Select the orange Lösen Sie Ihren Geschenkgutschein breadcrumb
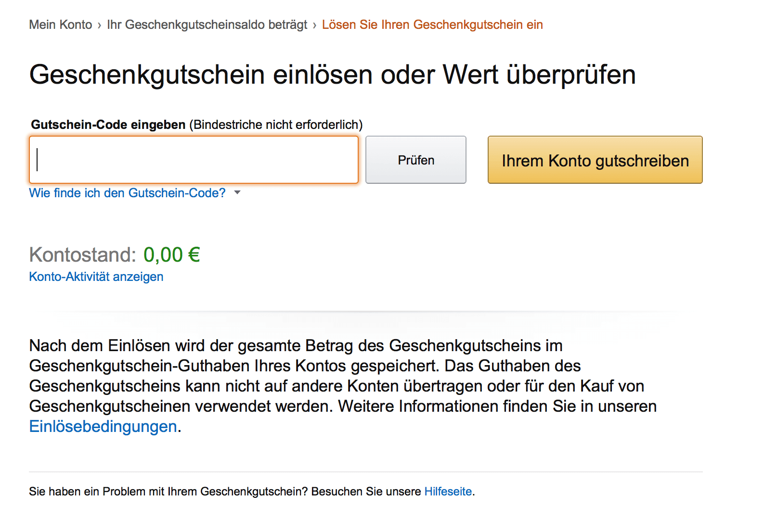777x532 pixels. point(432,25)
